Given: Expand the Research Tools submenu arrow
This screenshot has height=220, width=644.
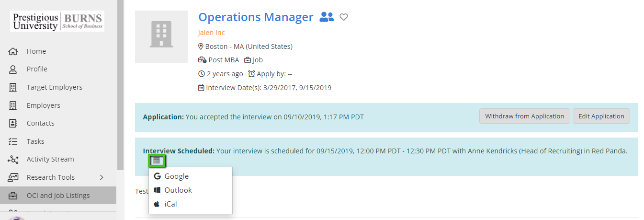Looking at the screenshot, I should pyautogui.click(x=102, y=177).
